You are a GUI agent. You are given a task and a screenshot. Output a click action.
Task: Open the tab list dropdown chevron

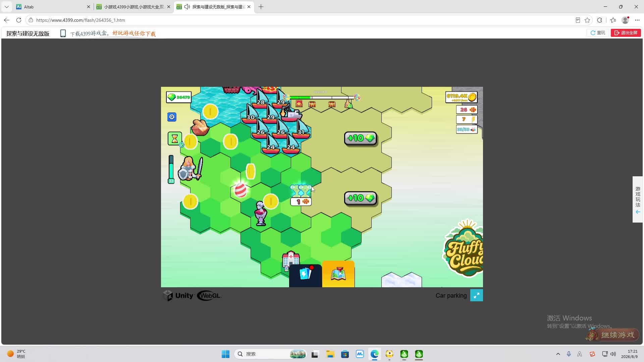[7, 7]
